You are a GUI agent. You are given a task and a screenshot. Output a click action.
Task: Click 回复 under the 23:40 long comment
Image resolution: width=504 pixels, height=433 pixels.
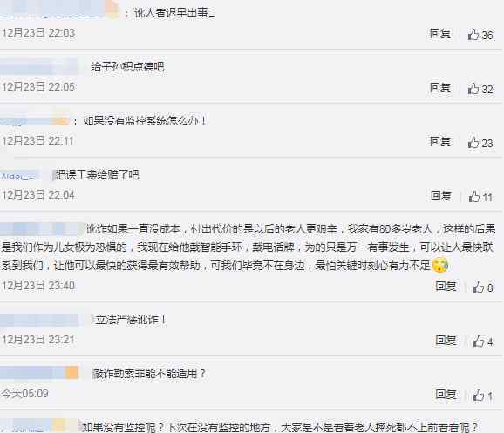[446, 286]
